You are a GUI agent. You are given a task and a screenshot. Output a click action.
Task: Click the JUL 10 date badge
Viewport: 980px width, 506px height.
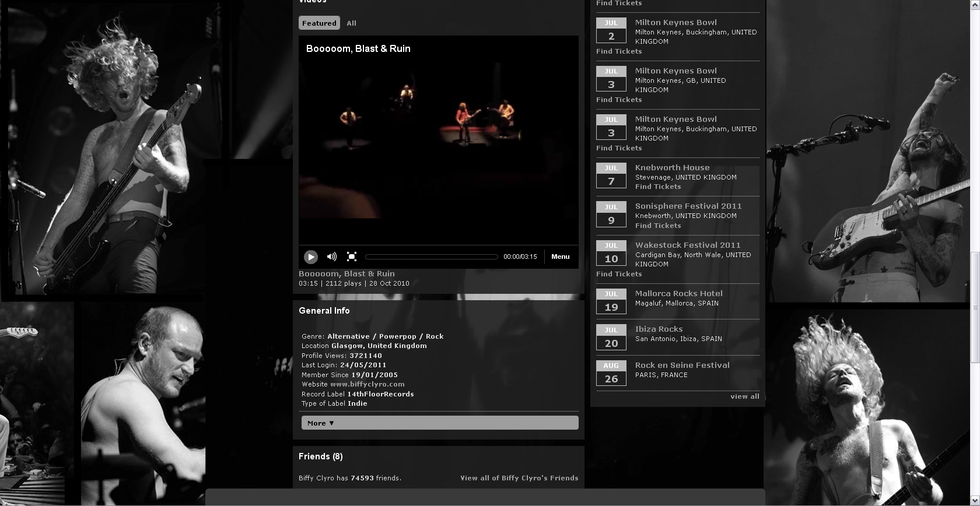(x=611, y=253)
